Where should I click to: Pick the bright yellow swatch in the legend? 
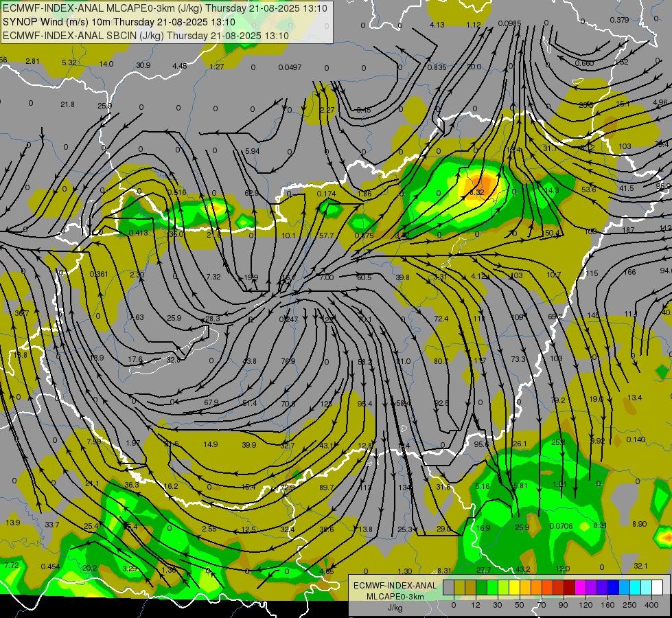(514, 587)
